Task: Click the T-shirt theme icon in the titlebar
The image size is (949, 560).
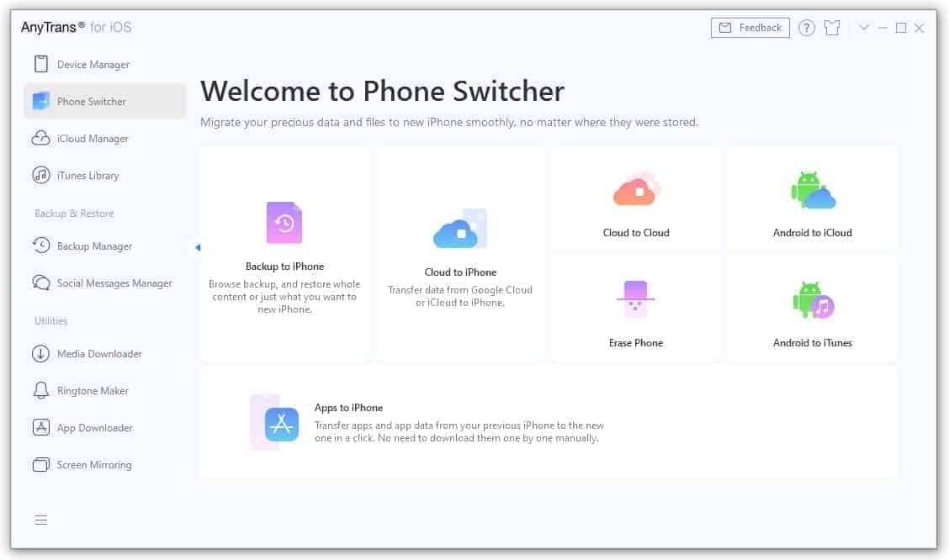Action: click(x=832, y=27)
